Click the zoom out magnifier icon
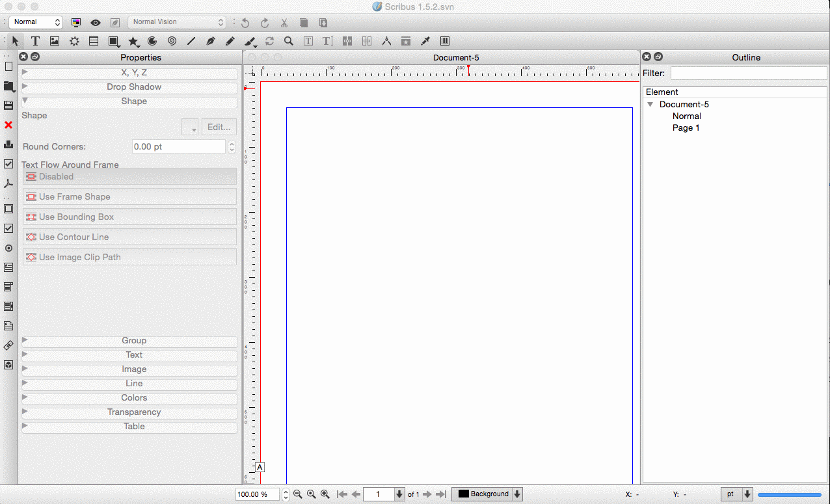The image size is (830, 504). [x=298, y=494]
